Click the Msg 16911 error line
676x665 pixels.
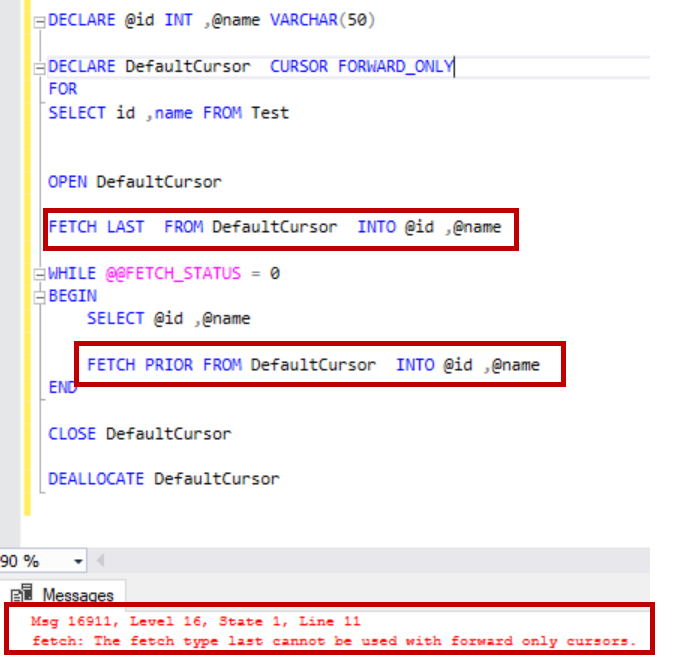tap(195, 621)
